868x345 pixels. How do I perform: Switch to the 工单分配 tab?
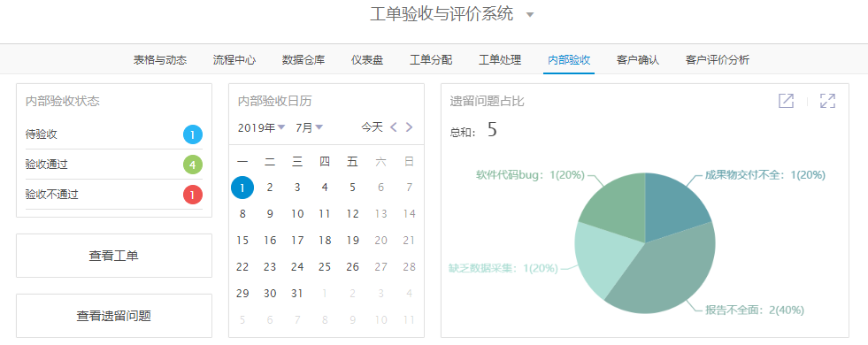pyautogui.click(x=431, y=60)
